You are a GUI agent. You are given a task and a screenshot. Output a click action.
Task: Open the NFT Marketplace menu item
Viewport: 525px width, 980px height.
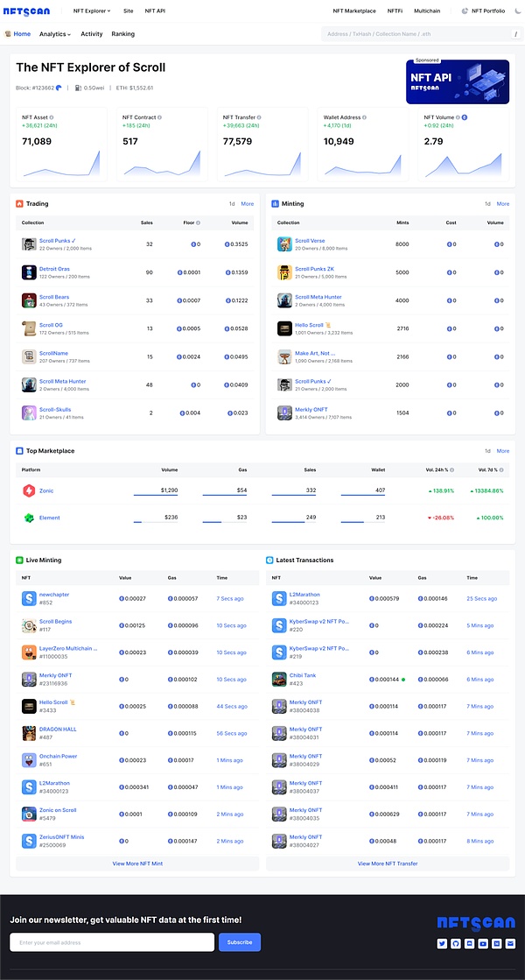click(354, 11)
